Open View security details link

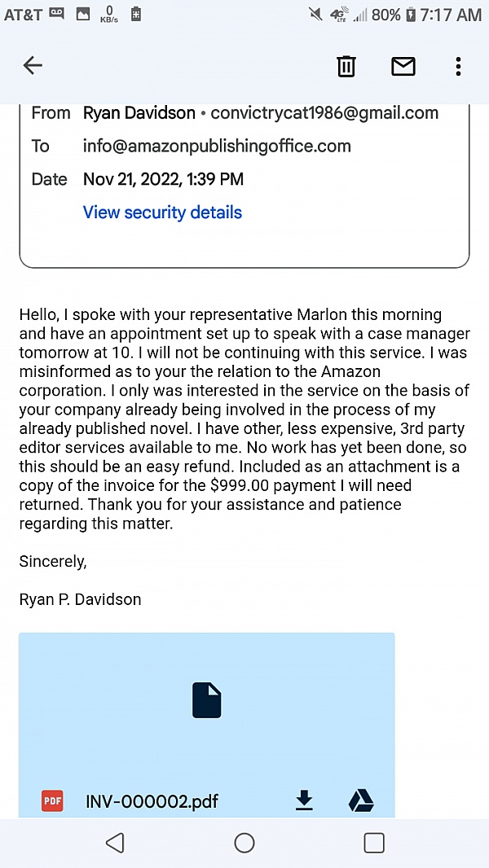click(162, 213)
